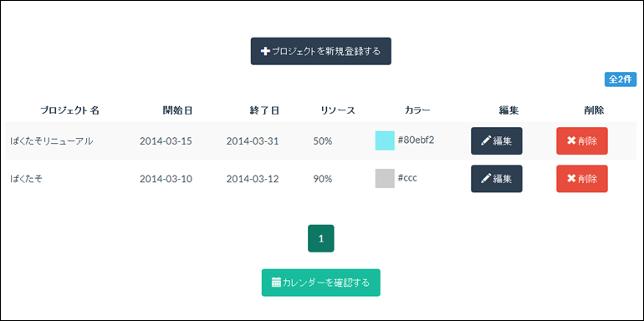Image resolution: width=644 pixels, height=321 pixels.
Task: Click the リソース column header
Action: point(338,110)
